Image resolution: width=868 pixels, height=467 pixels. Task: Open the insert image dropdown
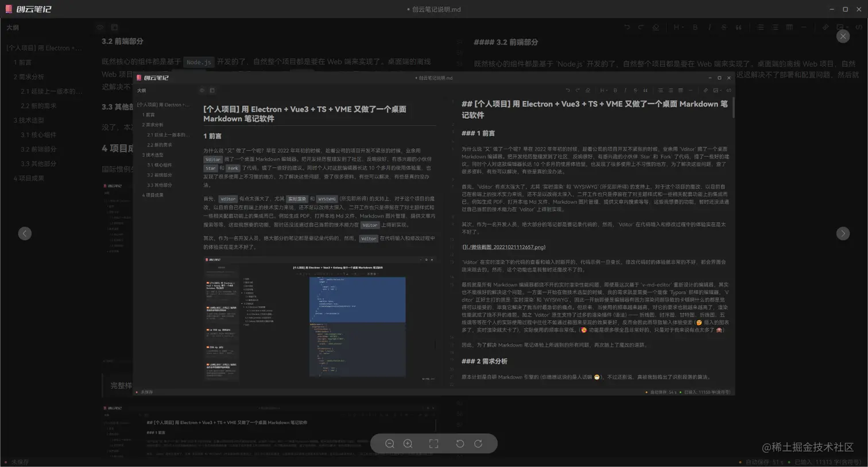pyautogui.click(x=842, y=27)
